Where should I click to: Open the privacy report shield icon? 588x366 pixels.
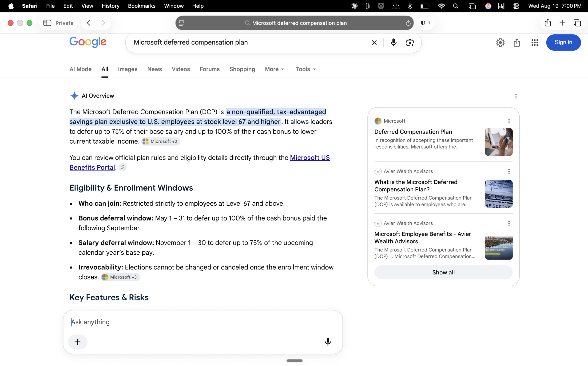coord(425,23)
